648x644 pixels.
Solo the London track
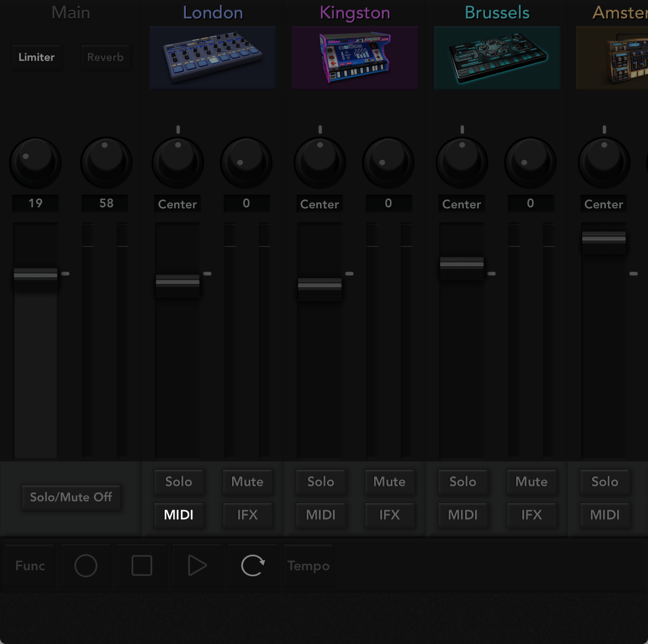[x=178, y=482]
